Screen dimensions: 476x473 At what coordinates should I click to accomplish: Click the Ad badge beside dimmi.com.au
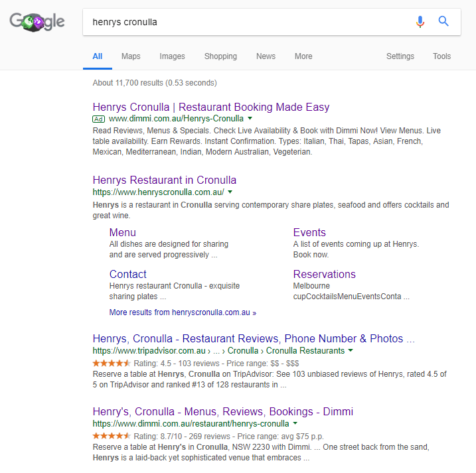[x=98, y=119]
